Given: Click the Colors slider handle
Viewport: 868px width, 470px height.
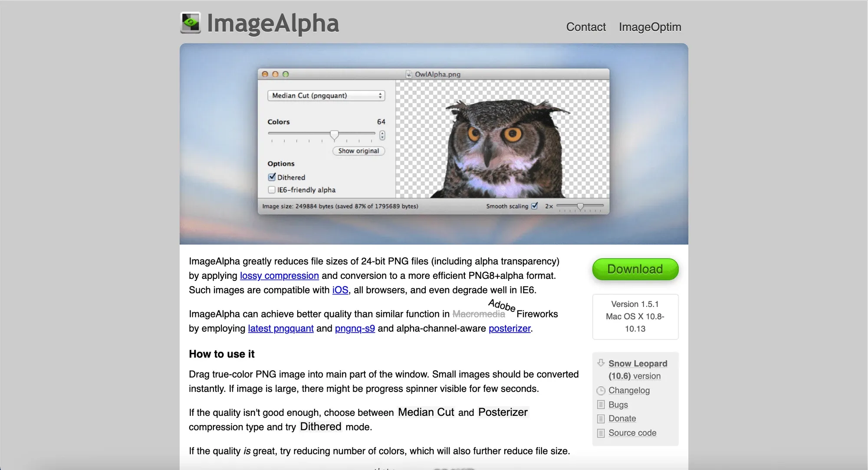Looking at the screenshot, I should (334, 135).
